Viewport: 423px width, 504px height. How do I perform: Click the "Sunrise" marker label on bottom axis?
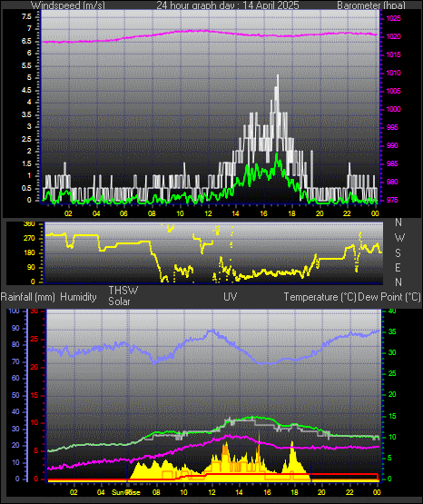[x=126, y=492]
